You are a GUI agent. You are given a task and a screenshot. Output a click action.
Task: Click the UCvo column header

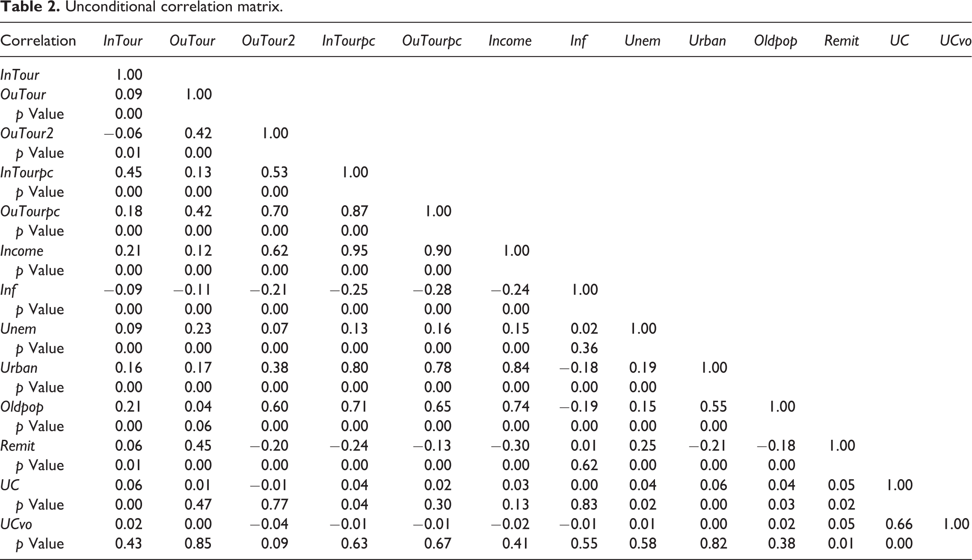click(955, 41)
